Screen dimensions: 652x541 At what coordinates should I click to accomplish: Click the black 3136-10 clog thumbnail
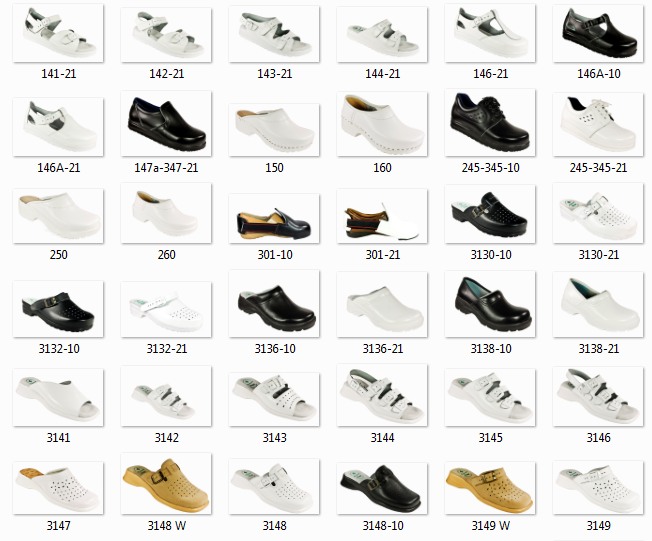click(274, 304)
